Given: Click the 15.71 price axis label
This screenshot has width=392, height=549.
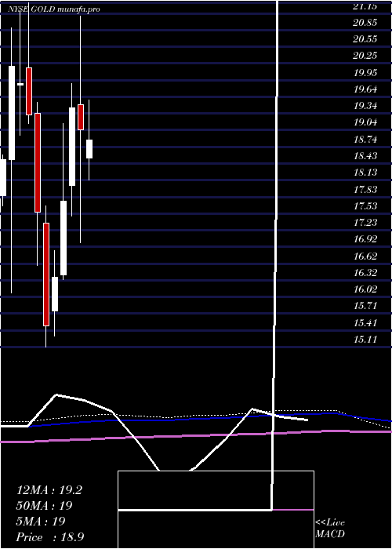Looking at the screenshot, I should click(365, 306).
